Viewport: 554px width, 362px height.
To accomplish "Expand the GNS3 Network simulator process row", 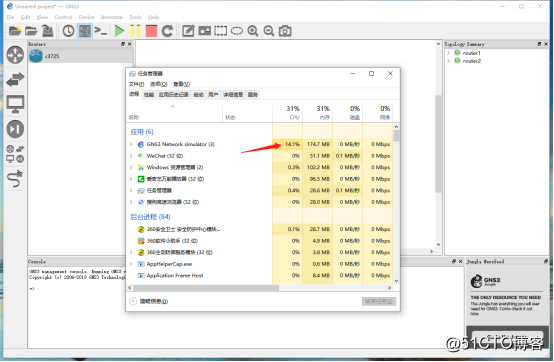I will pyautogui.click(x=131, y=144).
